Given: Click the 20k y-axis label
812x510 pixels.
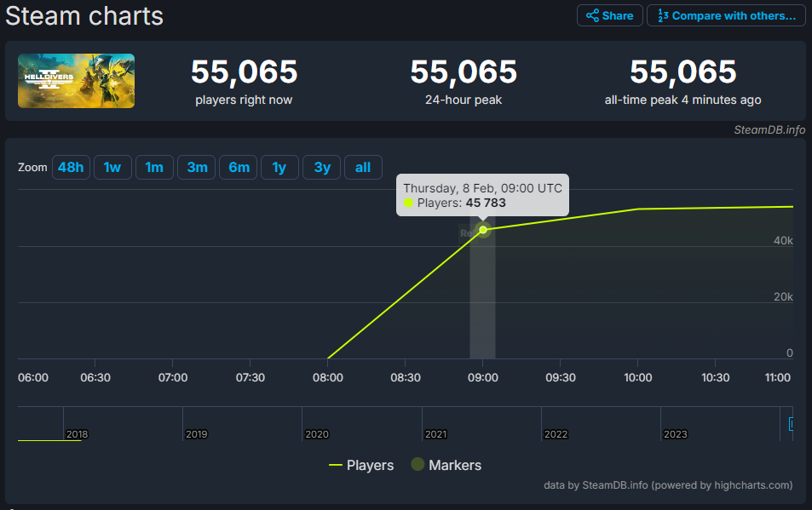Looking at the screenshot, I should tap(783, 297).
